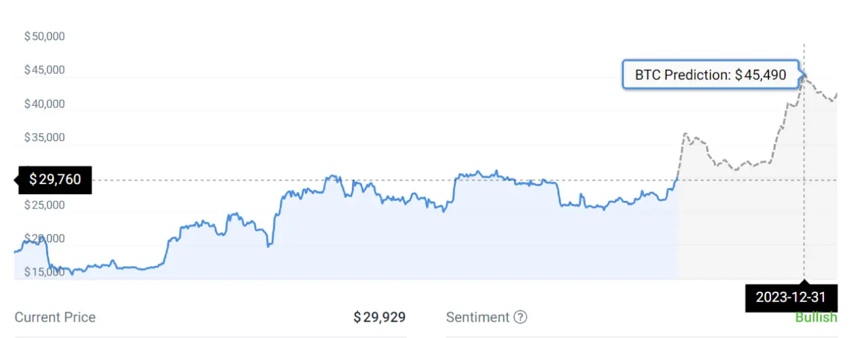
Task: Click the Current Price label
Action: [x=55, y=317]
